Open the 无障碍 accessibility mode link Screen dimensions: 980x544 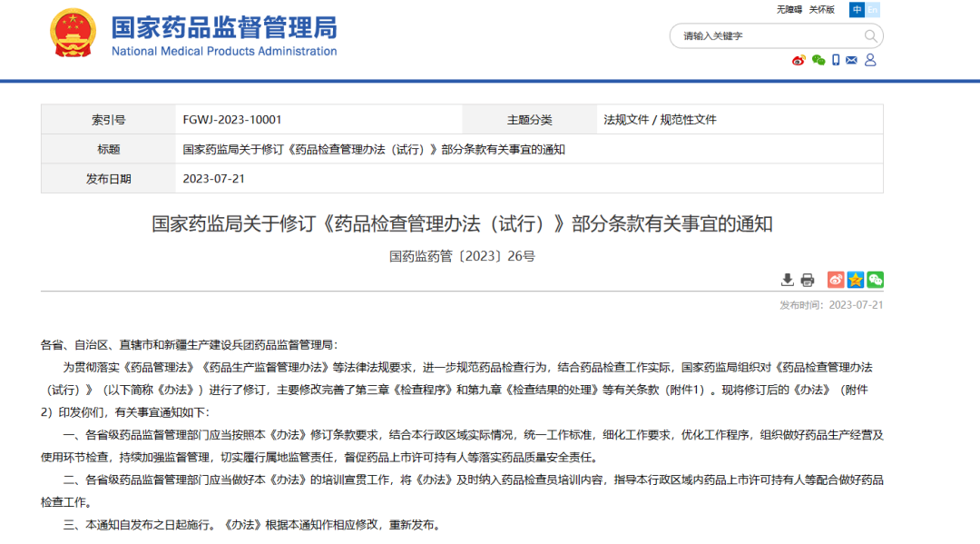tap(789, 10)
